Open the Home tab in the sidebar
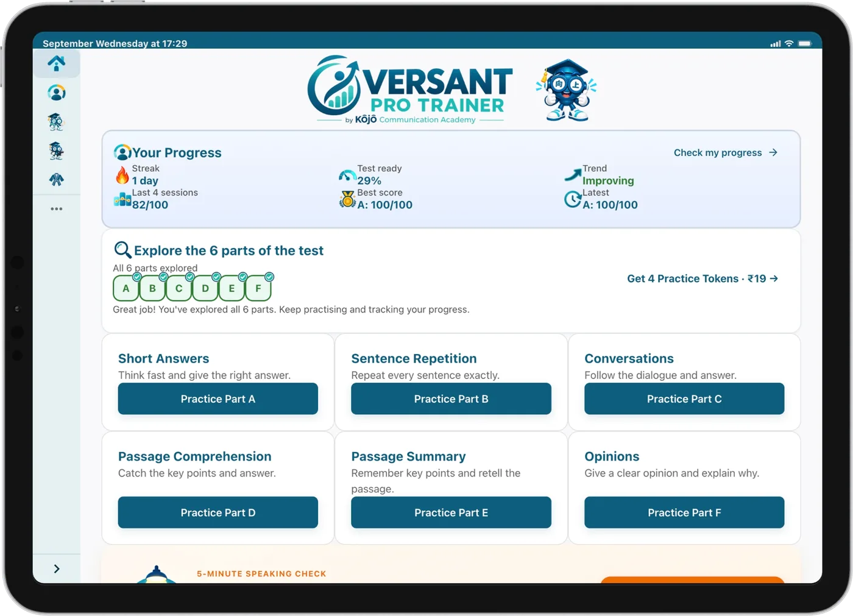The width and height of the screenshot is (853, 616). point(57,63)
